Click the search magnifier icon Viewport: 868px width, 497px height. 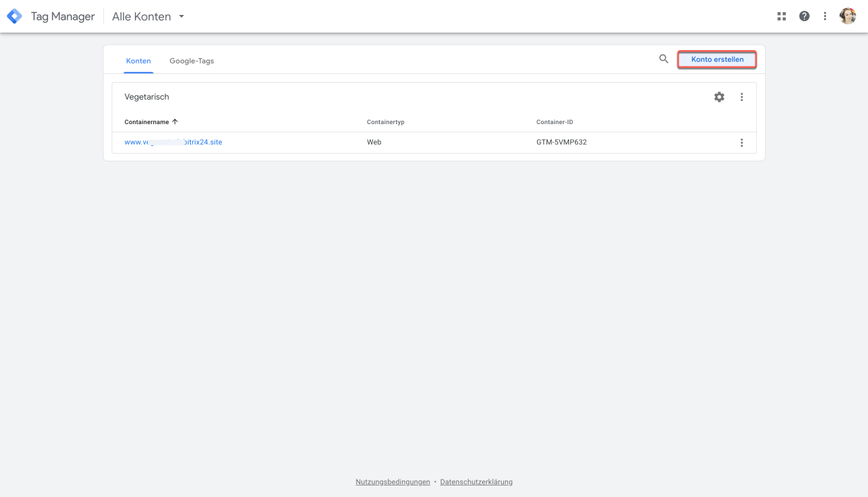tap(664, 59)
